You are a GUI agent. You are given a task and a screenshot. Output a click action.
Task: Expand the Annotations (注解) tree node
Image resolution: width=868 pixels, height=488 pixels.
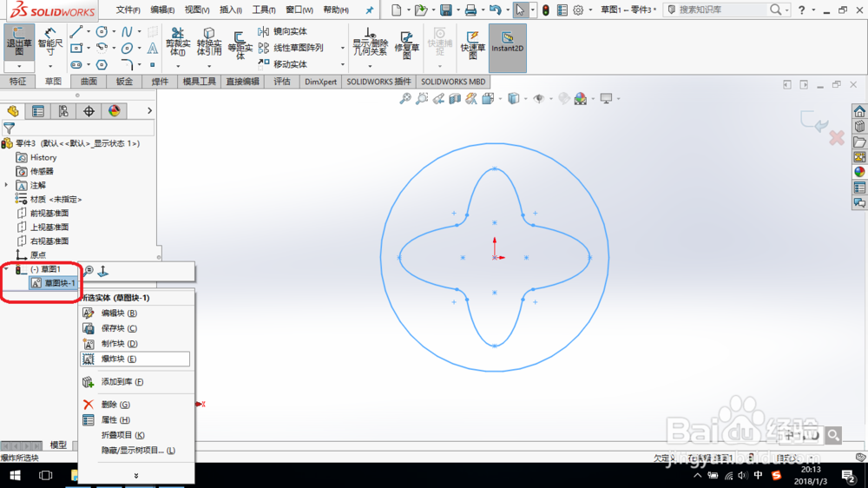7,185
